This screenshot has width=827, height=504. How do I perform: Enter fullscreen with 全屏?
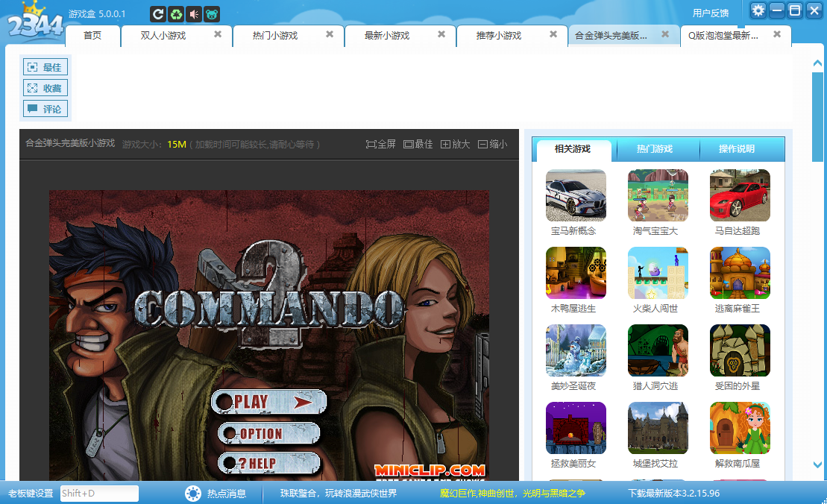(x=381, y=144)
